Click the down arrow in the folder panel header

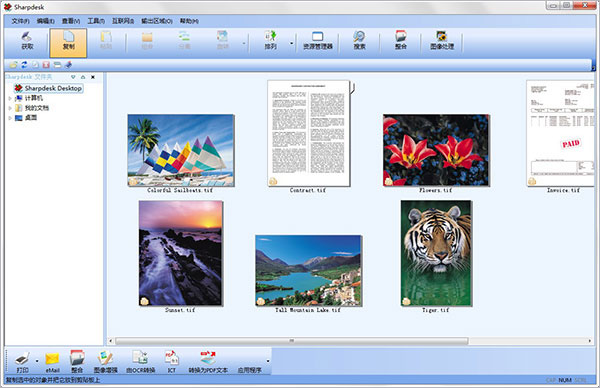pos(73,77)
